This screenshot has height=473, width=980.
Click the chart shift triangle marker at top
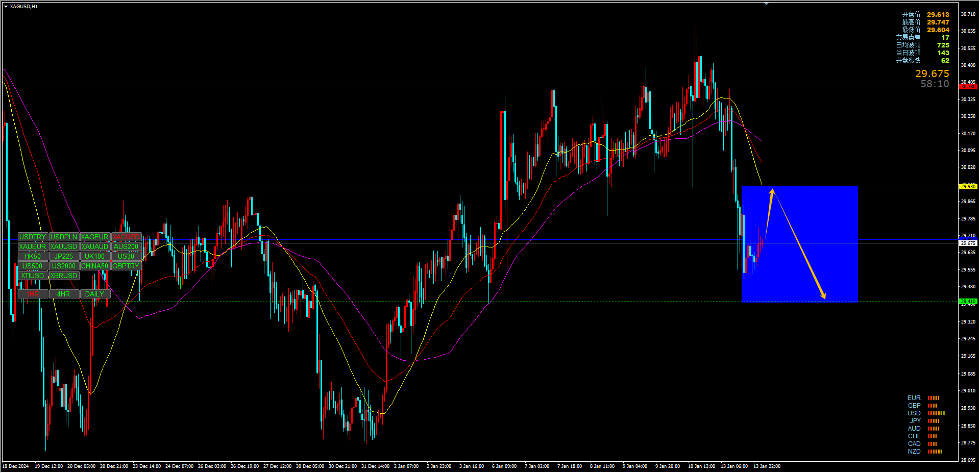coord(766,4)
